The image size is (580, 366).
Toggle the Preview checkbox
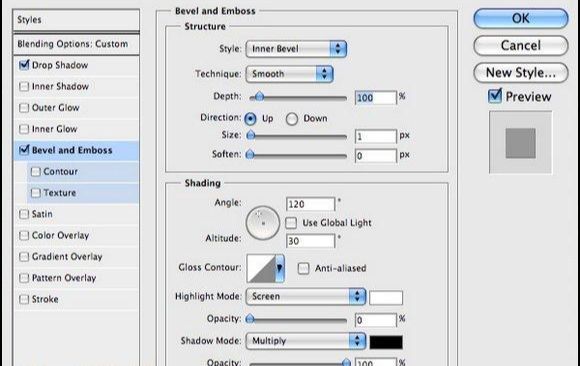click(x=495, y=96)
